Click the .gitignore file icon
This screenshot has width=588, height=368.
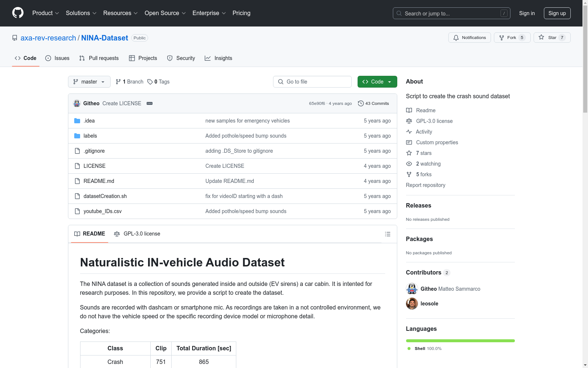tap(77, 151)
